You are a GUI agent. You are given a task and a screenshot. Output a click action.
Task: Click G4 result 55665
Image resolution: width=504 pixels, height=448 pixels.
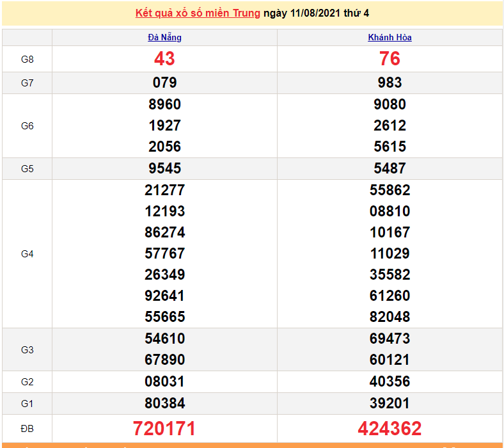(x=164, y=317)
